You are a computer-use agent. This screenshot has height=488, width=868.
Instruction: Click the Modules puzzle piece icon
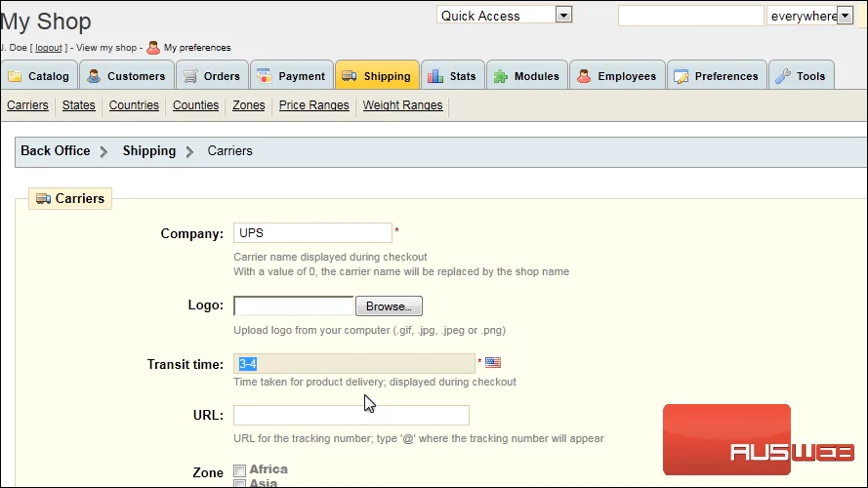[x=501, y=76]
